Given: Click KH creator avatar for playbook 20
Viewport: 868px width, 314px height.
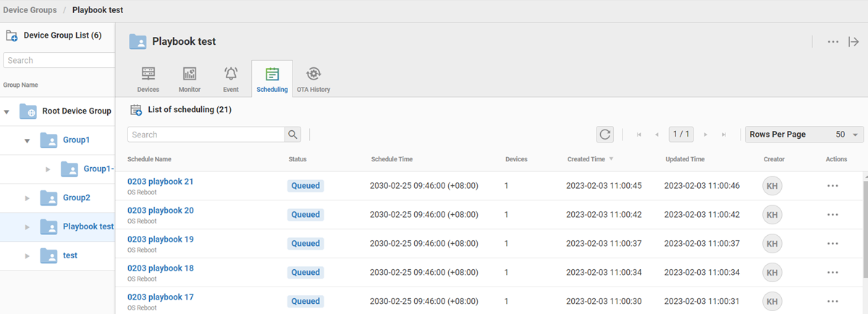Looking at the screenshot, I should click(x=772, y=215).
